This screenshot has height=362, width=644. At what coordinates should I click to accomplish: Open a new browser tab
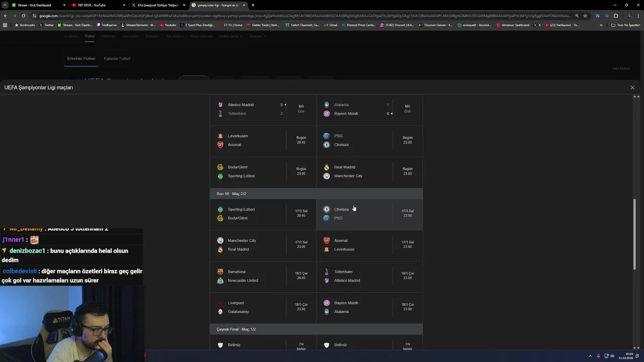(x=253, y=5)
